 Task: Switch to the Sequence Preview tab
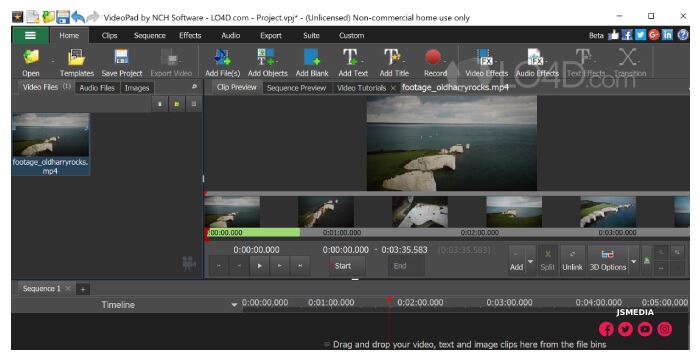tap(296, 88)
